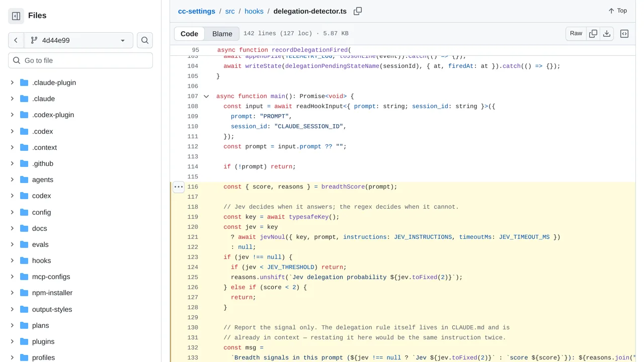The height and width of the screenshot is (362, 644).
Task: Go back with the left arrow button
Action: (x=16, y=40)
